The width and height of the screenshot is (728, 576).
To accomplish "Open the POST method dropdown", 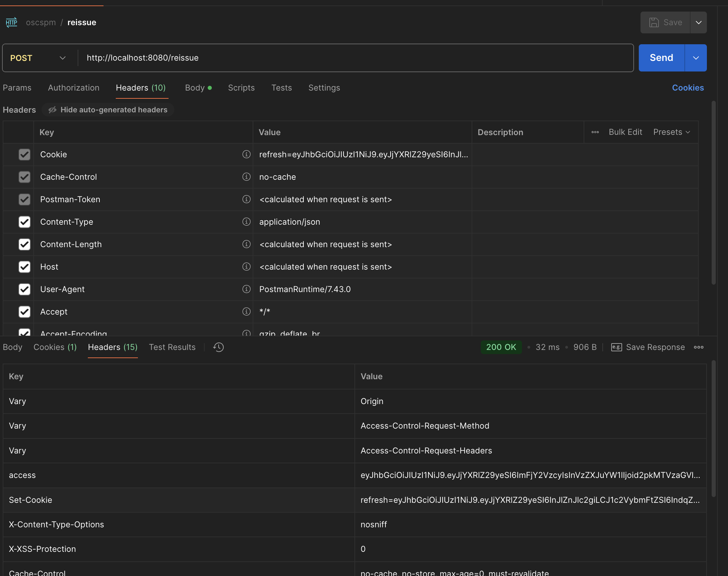I will tap(38, 58).
